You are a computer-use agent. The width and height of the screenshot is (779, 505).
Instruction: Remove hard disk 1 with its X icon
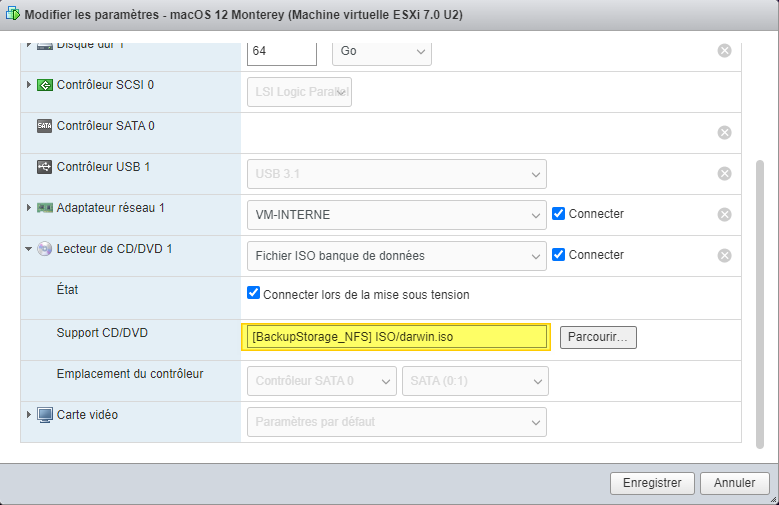724,51
